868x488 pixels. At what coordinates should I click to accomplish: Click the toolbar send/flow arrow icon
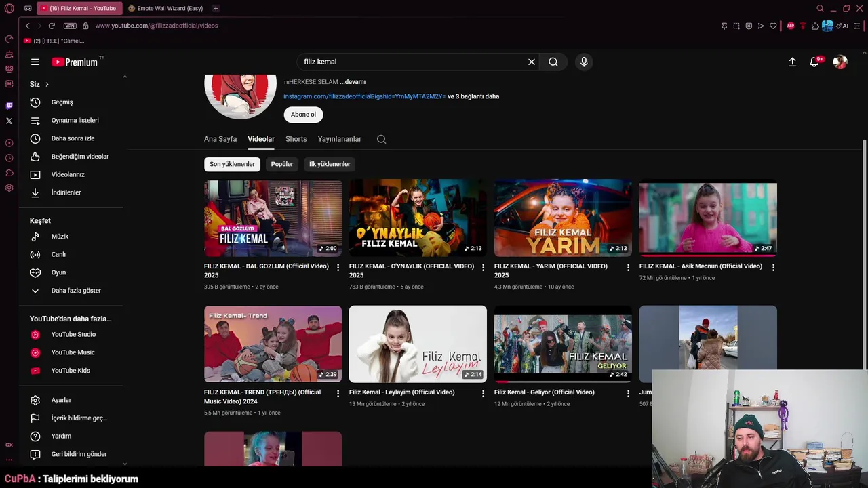[x=761, y=26]
